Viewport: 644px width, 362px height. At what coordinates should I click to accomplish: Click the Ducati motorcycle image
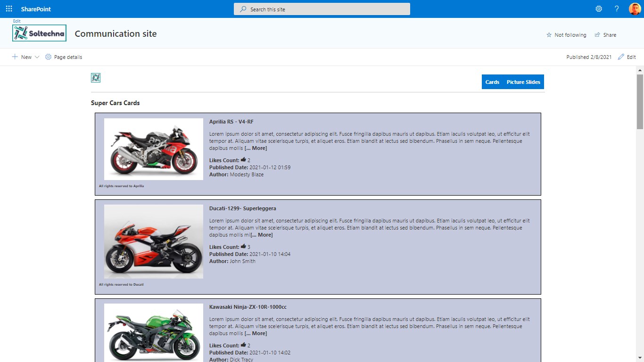tap(154, 241)
